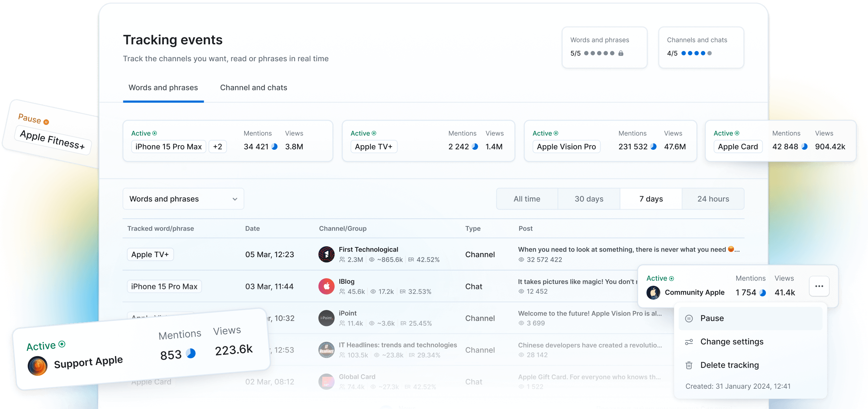Click the sliders icon beside Change settings
The width and height of the screenshot is (868, 409).
pos(689,342)
